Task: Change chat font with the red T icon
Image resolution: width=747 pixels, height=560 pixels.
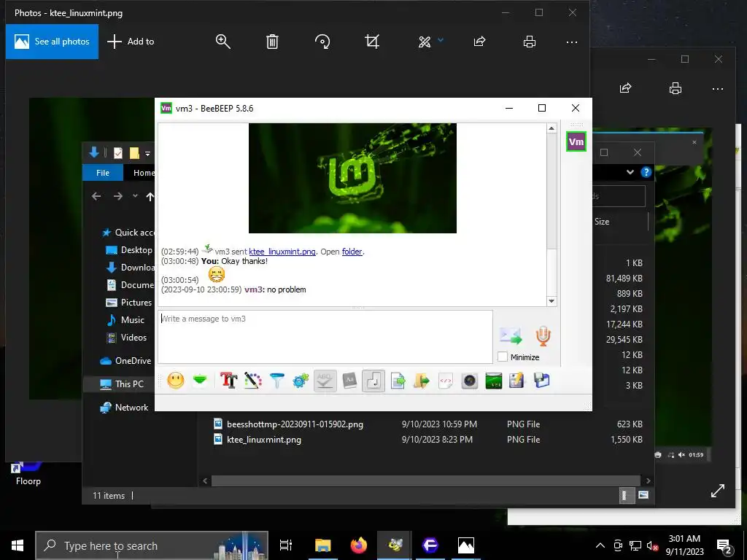Action: tap(228, 381)
